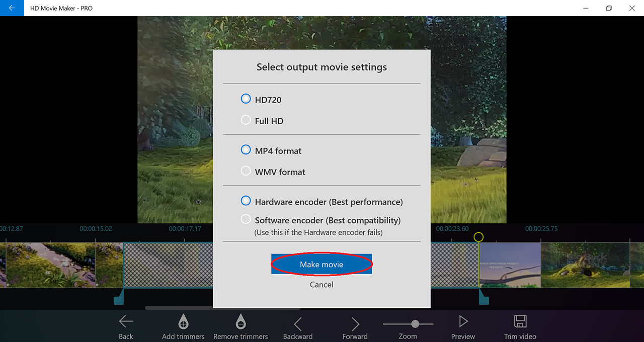Click the Make movie button
This screenshot has height=342, width=644.
tap(321, 264)
